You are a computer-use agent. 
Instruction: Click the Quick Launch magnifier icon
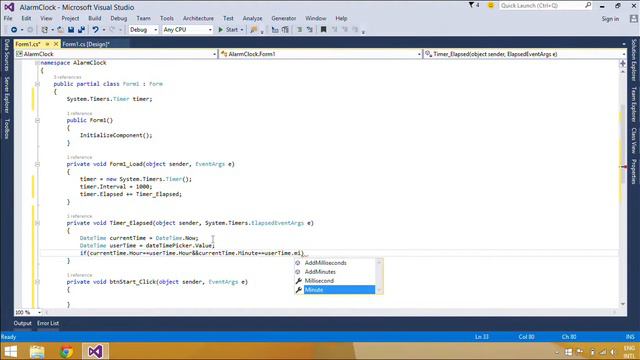[x=588, y=5]
